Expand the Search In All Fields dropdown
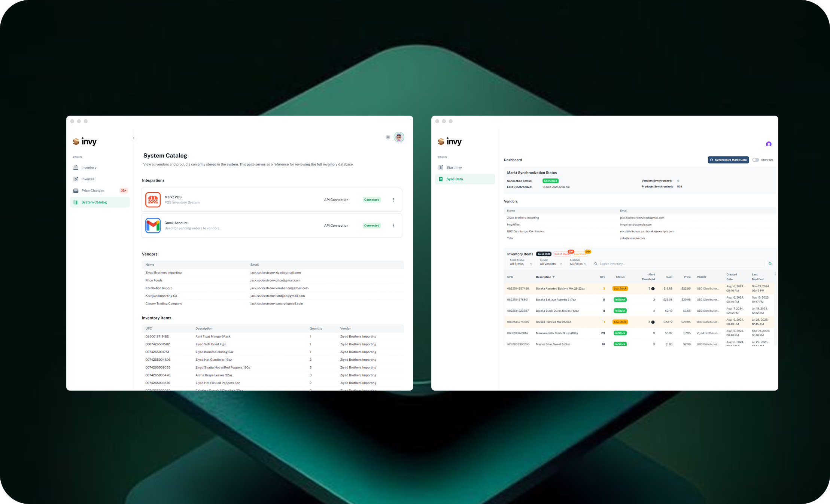The width and height of the screenshot is (830, 504). (x=578, y=263)
